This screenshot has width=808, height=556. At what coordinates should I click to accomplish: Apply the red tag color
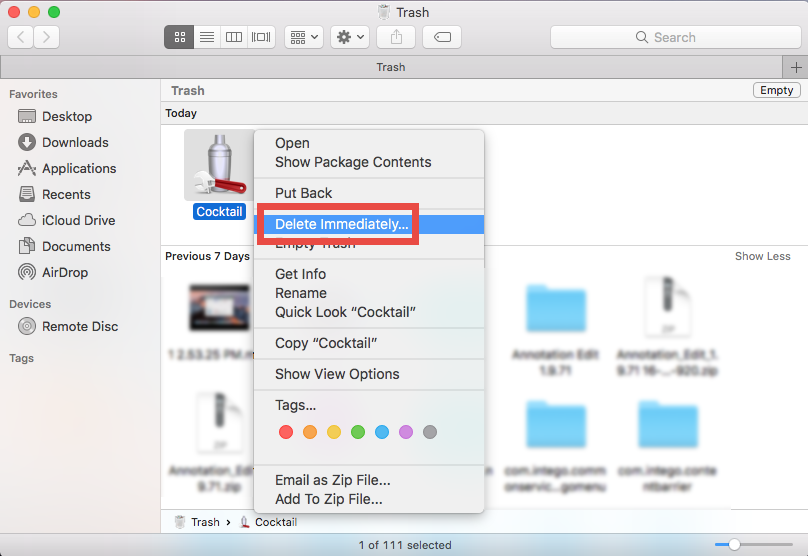(286, 432)
